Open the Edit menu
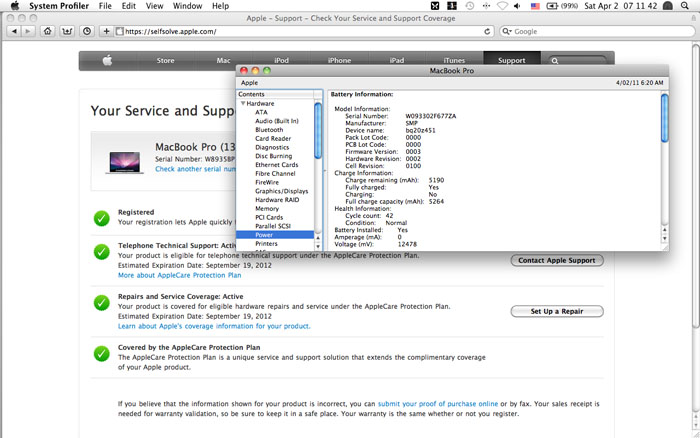 click(x=129, y=6)
